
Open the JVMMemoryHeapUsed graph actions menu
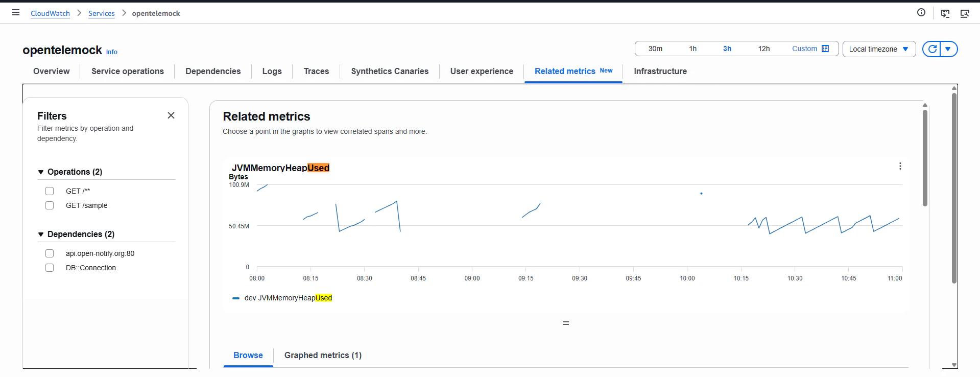click(900, 166)
